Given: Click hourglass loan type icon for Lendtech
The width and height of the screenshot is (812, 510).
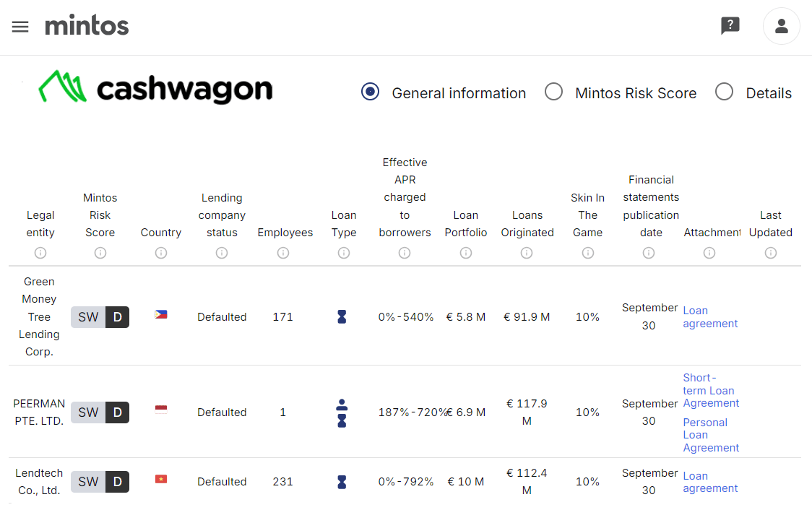Looking at the screenshot, I should (342, 482).
